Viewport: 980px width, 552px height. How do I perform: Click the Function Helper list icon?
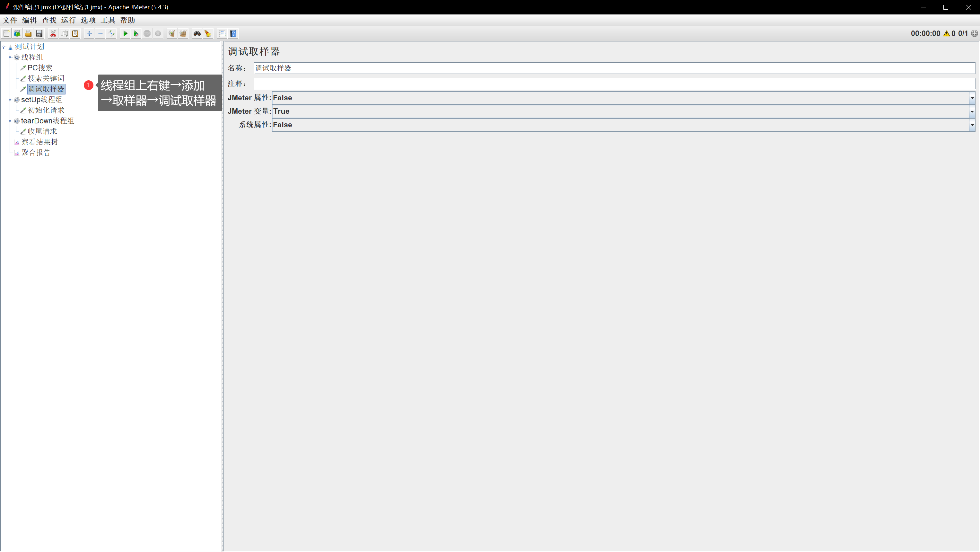(x=222, y=33)
